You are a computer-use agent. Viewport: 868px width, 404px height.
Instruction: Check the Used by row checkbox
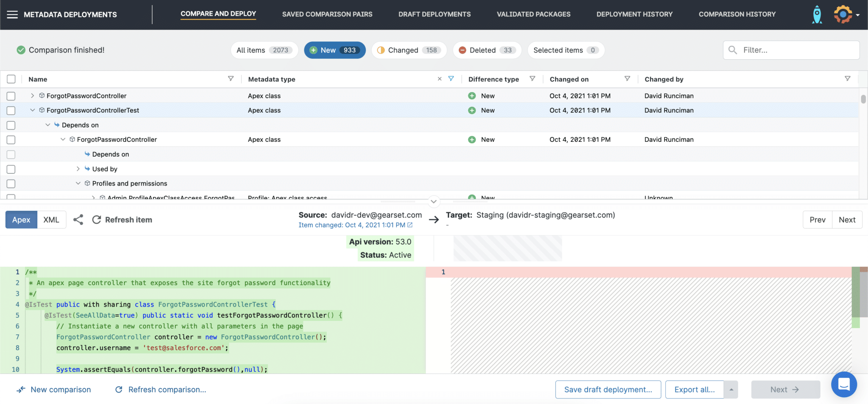click(11, 169)
